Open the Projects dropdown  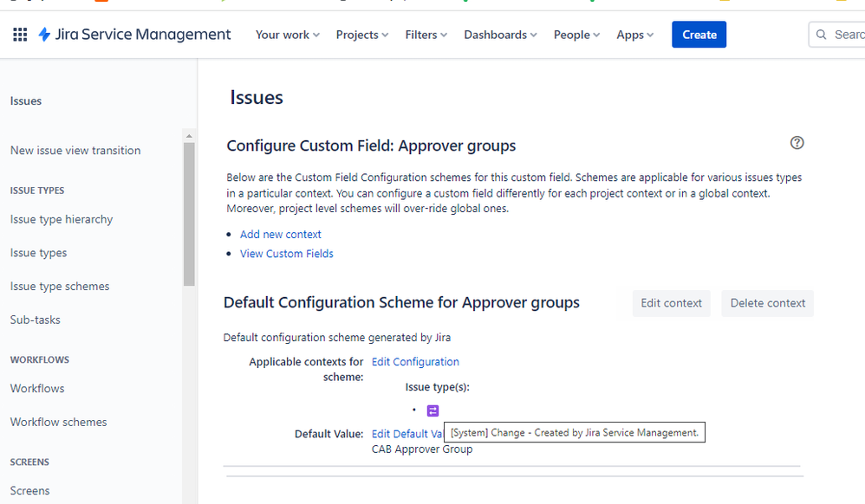(x=361, y=35)
